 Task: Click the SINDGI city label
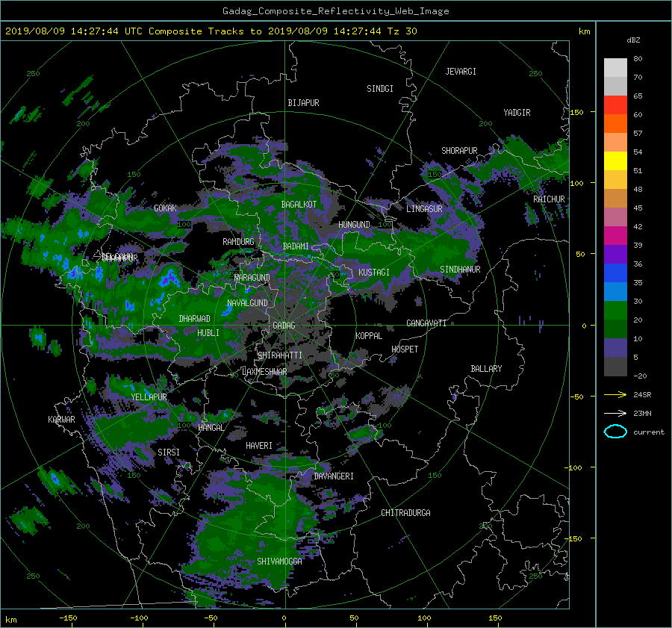click(x=380, y=89)
